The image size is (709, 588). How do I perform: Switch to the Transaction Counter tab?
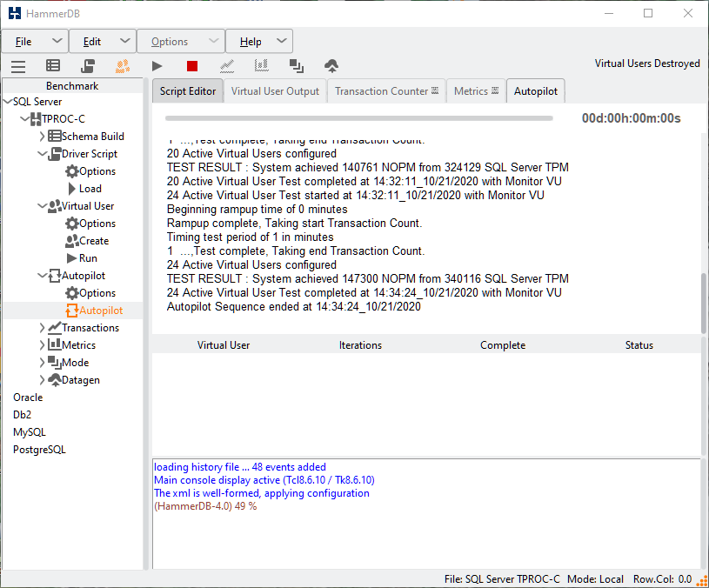386,90
